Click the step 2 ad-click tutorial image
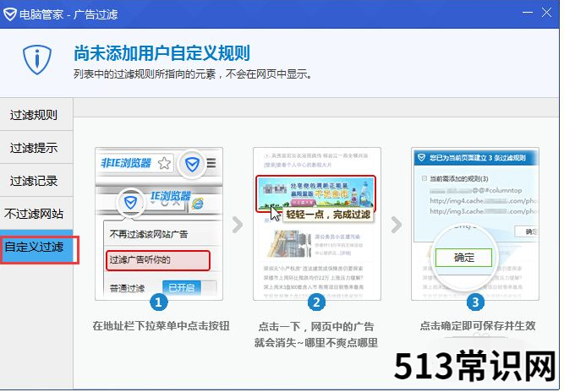 tap(317, 224)
